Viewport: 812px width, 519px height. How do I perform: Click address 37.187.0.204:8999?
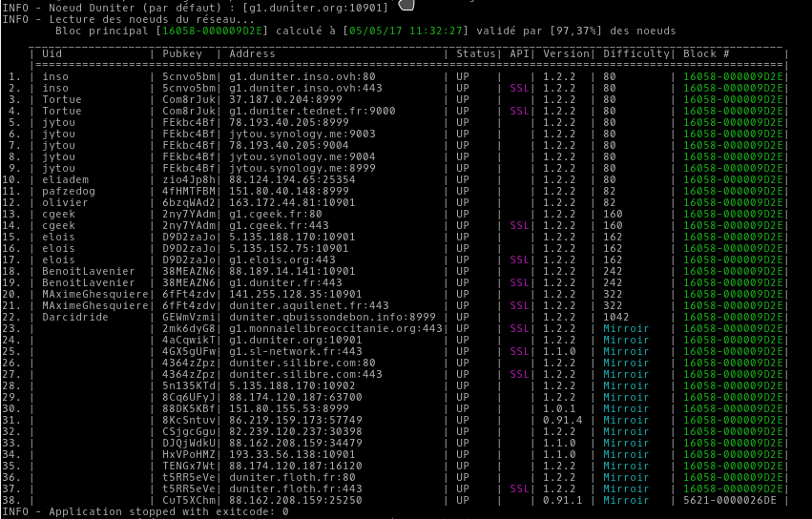pyautogui.click(x=285, y=99)
